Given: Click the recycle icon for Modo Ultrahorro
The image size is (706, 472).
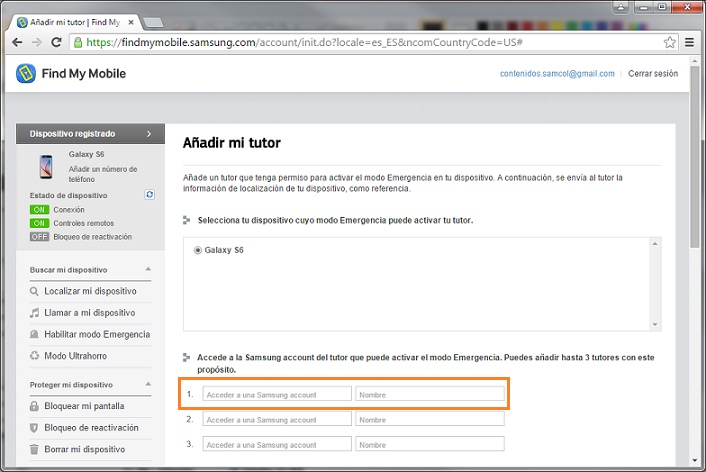Looking at the screenshot, I should (x=34, y=356).
